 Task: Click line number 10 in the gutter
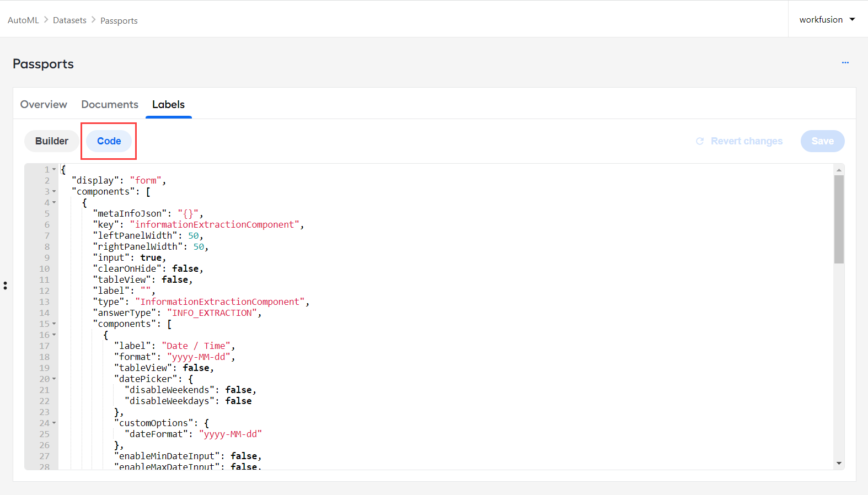[44, 268]
